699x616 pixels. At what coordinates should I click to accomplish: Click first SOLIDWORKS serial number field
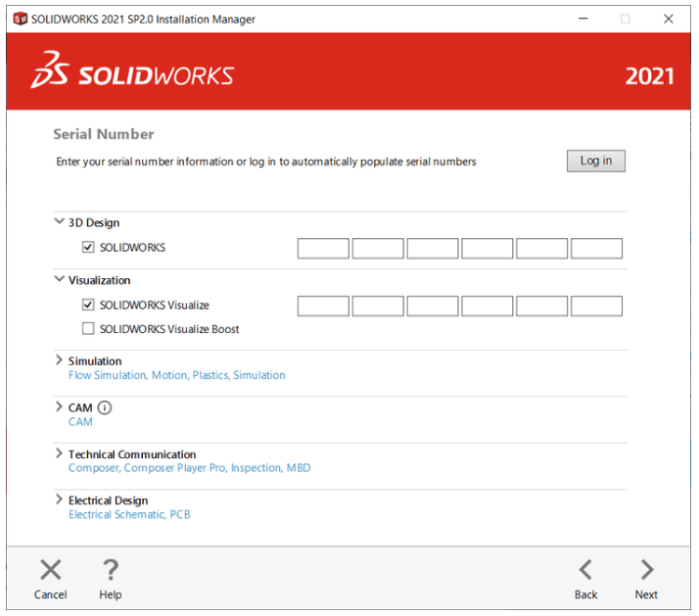[x=323, y=249]
